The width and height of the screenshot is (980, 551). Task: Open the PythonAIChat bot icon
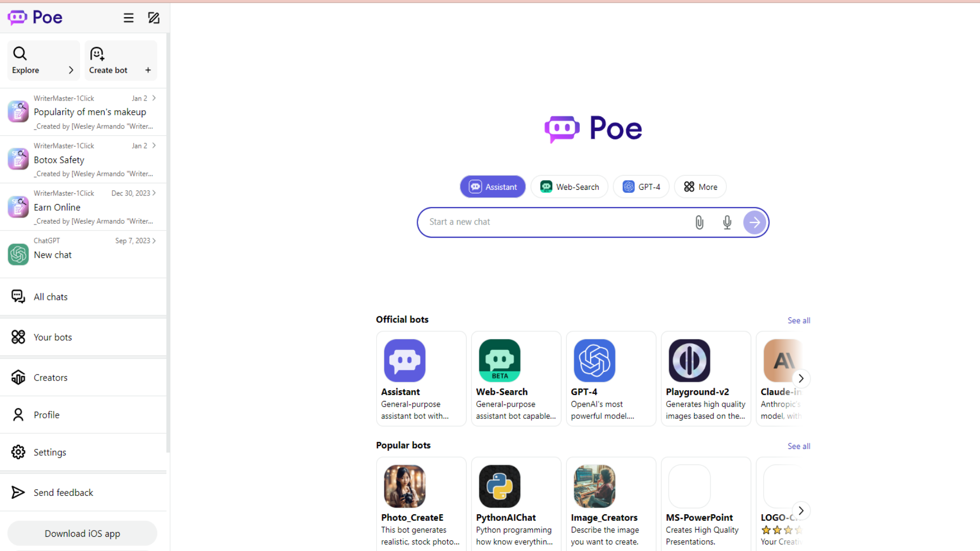pos(499,486)
